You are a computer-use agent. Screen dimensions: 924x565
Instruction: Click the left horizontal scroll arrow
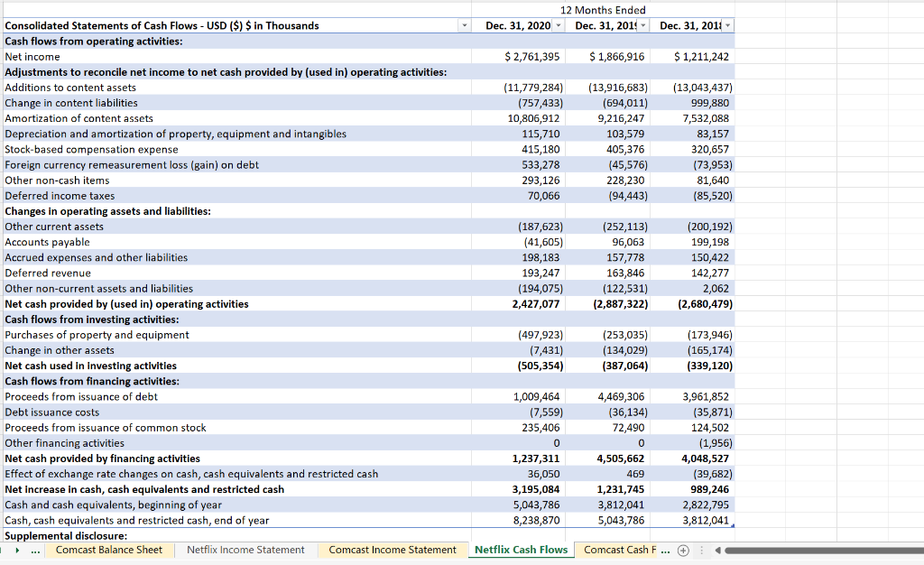point(718,551)
